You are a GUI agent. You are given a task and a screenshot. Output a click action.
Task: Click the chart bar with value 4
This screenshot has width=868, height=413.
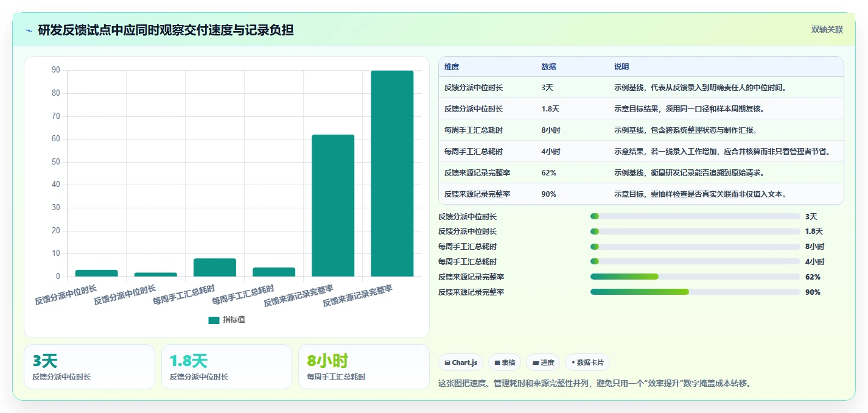[x=274, y=272]
